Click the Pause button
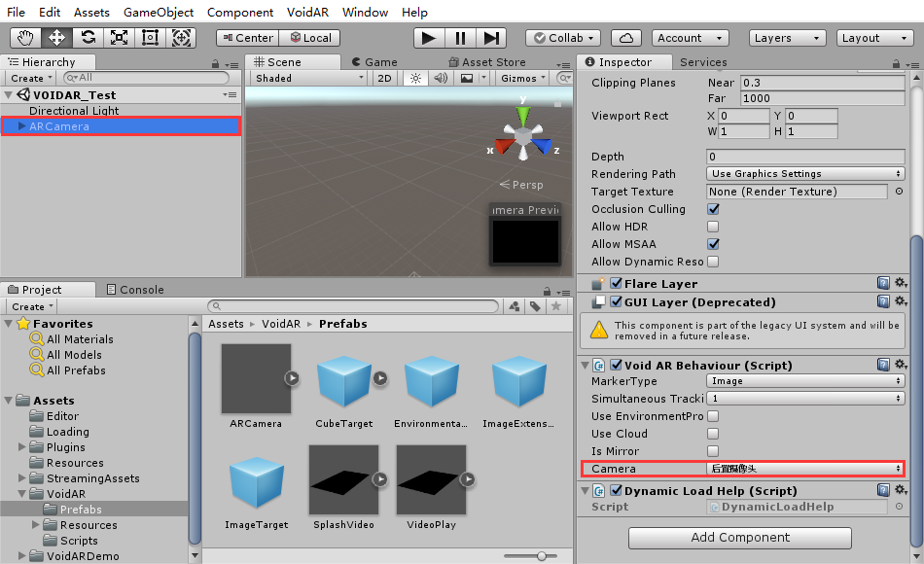Screen dimensions: 924x564 [460, 38]
